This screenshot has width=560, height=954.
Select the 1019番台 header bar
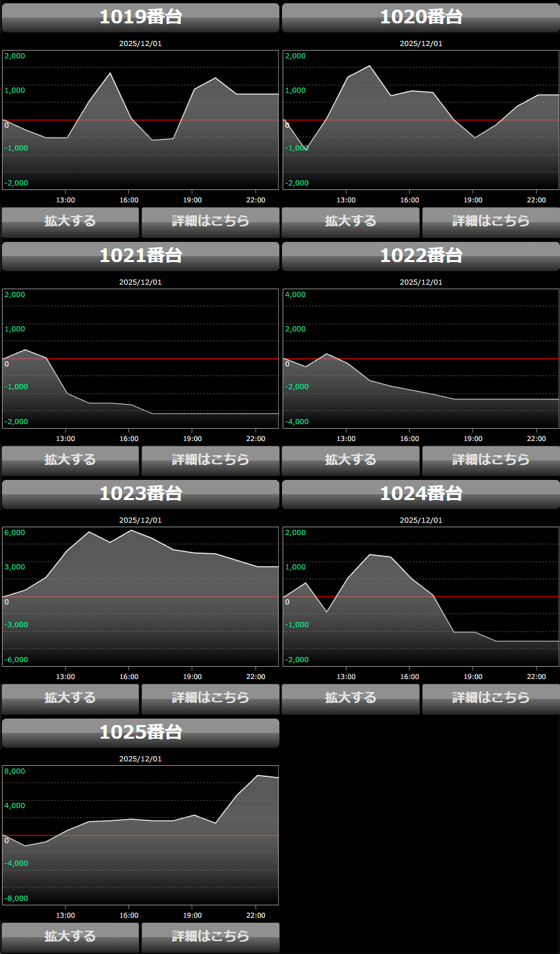pos(141,18)
